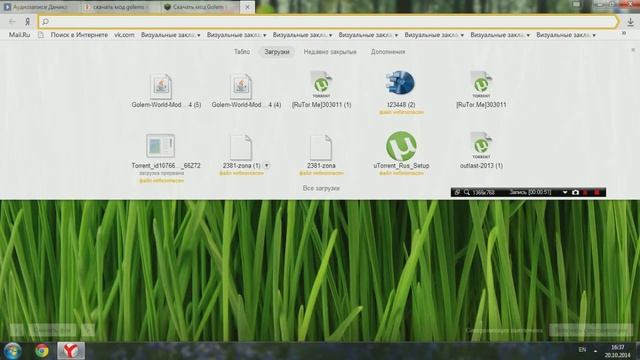This screenshot has height=360, width=640.
Task: Expand the last Визуальные закладки folder before the » chevron
Action: (x=566, y=35)
